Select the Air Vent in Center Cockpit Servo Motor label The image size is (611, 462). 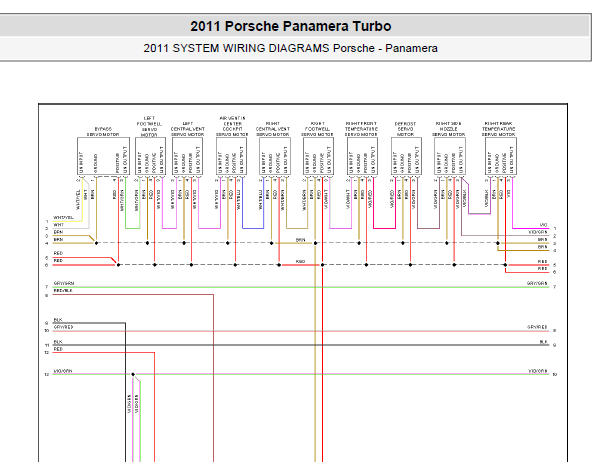click(x=232, y=126)
